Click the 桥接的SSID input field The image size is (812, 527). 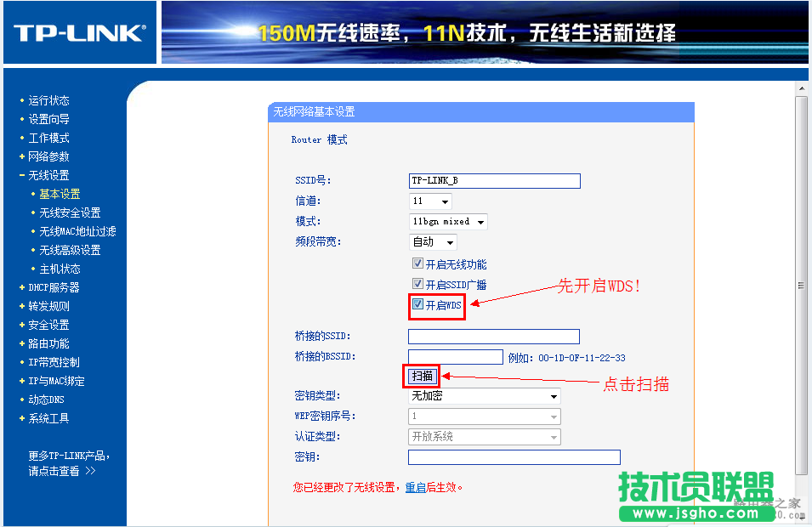(x=494, y=337)
